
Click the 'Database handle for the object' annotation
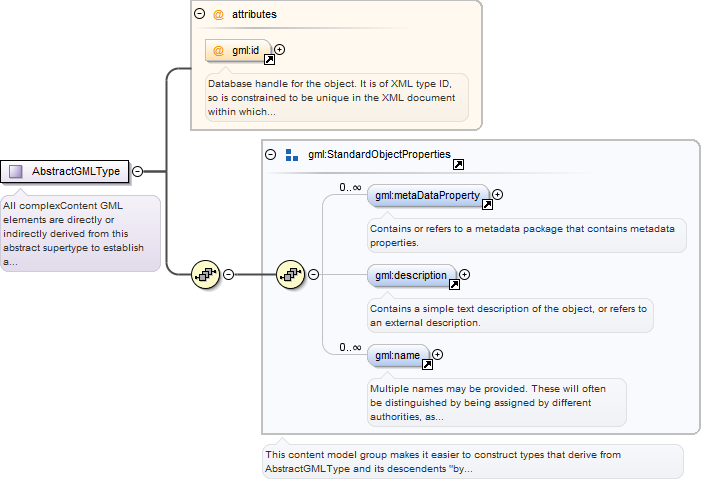337,98
